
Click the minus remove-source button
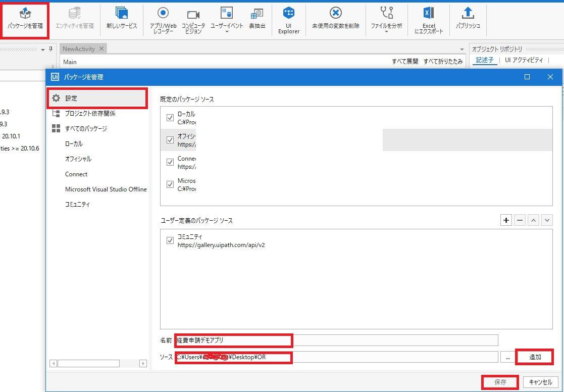click(520, 220)
